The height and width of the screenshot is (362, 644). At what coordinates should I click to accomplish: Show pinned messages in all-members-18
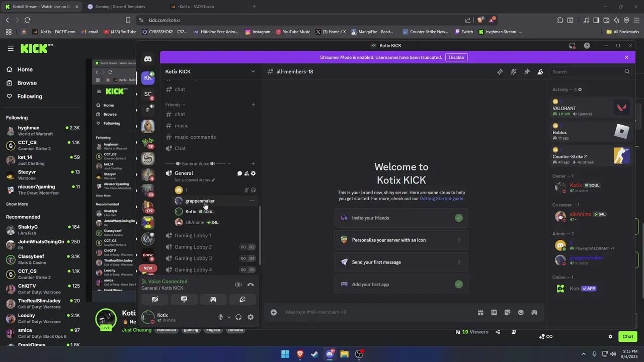pyautogui.click(x=527, y=71)
